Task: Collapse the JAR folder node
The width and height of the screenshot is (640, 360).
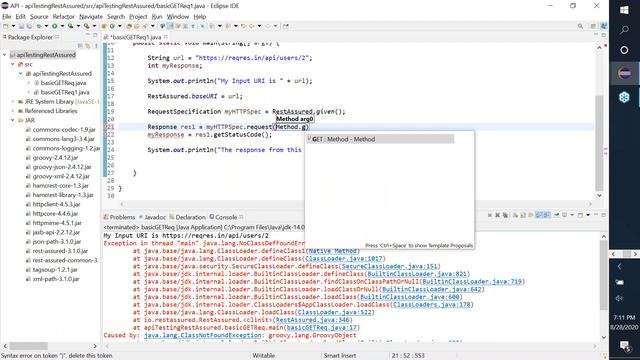Action: [x=13, y=120]
